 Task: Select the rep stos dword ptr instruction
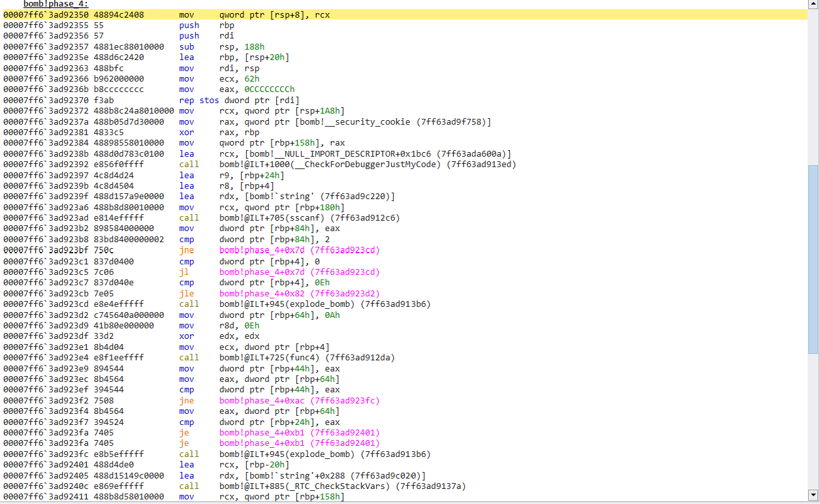[243, 100]
